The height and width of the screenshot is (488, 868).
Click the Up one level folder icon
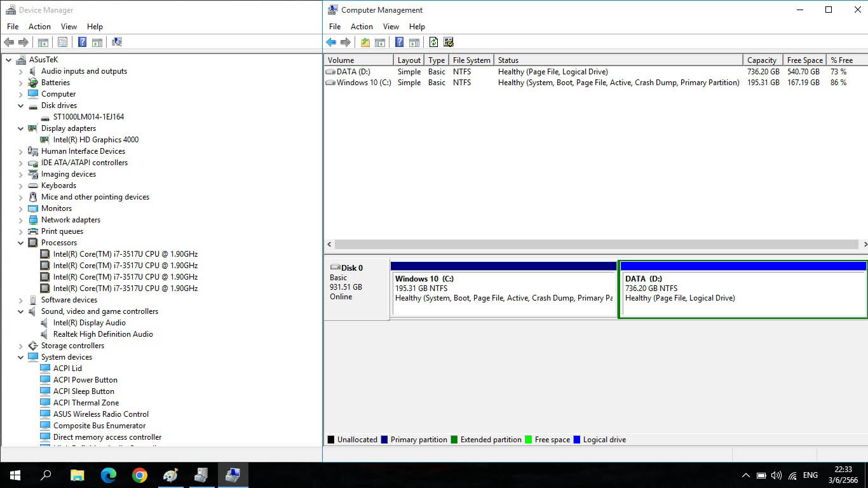[x=365, y=43]
